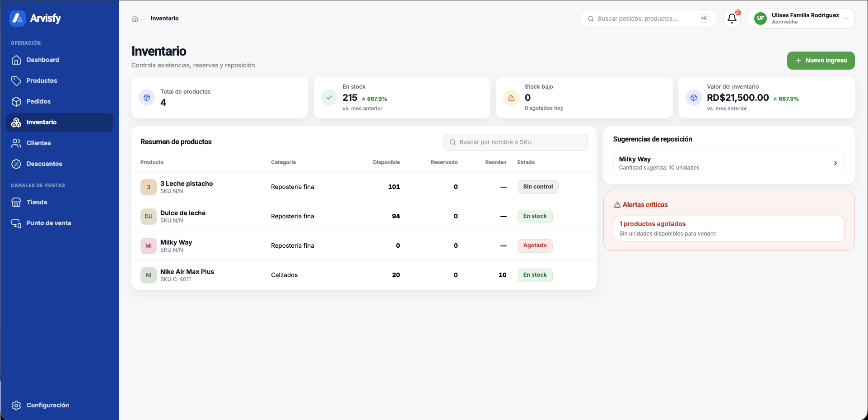Expand the user account dropdown chevron
The height and width of the screenshot is (420, 868).
point(846,19)
